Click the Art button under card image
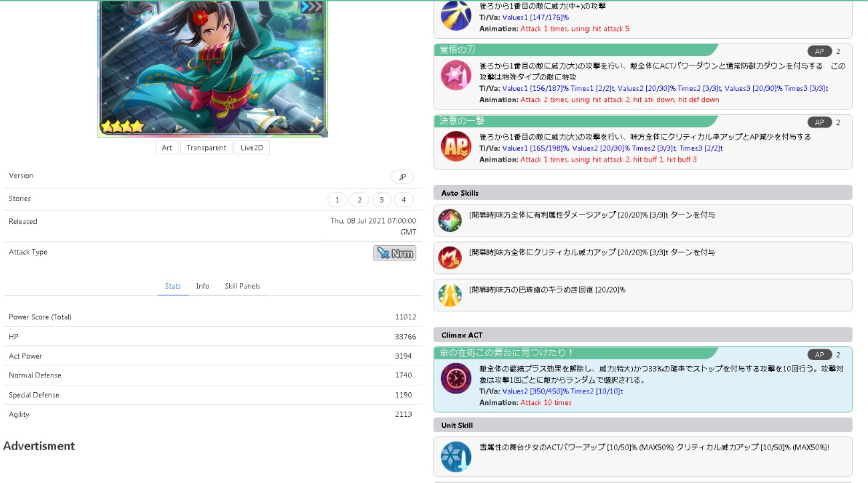The width and height of the screenshot is (868, 483). click(167, 148)
